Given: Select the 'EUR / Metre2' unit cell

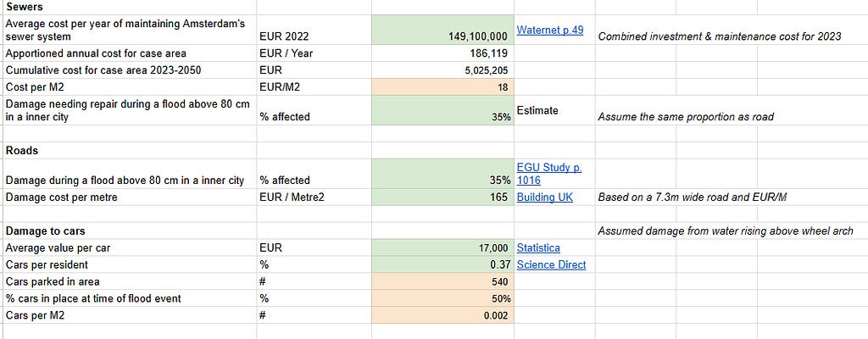Looking at the screenshot, I should pyautogui.click(x=314, y=197).
